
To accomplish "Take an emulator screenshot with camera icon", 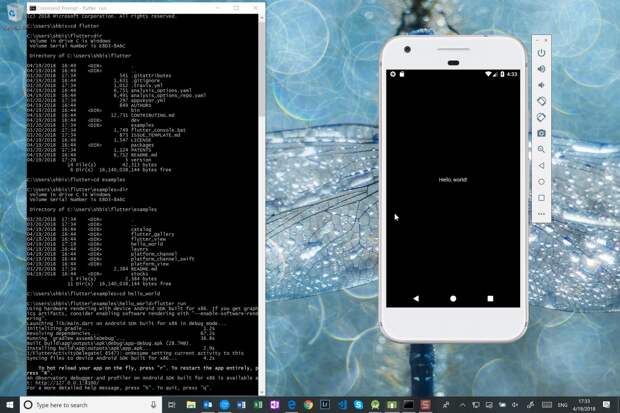I will point(541,132).
